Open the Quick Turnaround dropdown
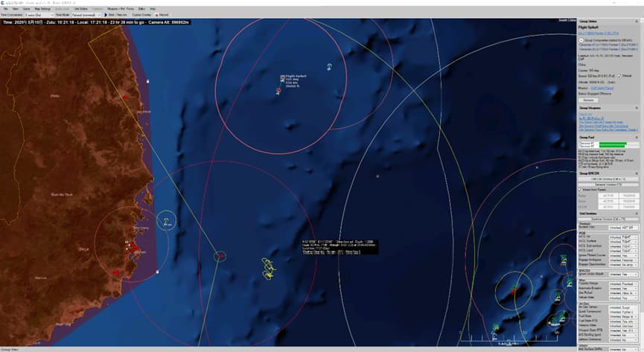 click(x=623, y=312)
